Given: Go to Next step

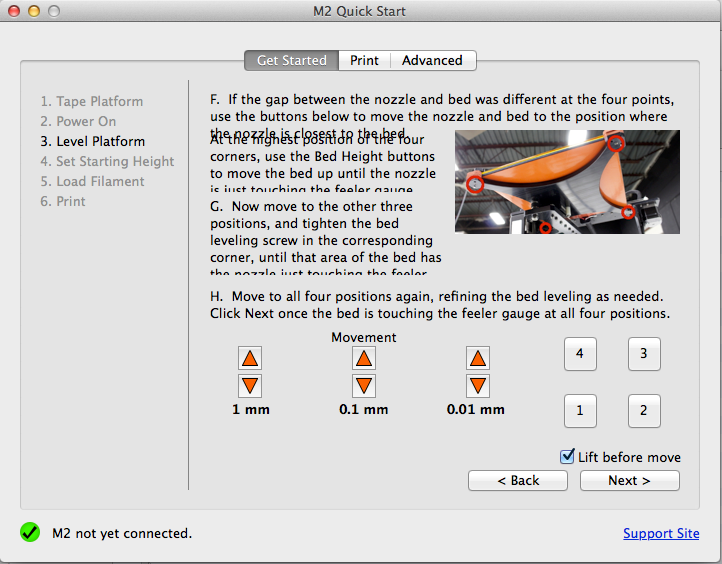Looking at the screenshot, I should (x=629, y=481).
